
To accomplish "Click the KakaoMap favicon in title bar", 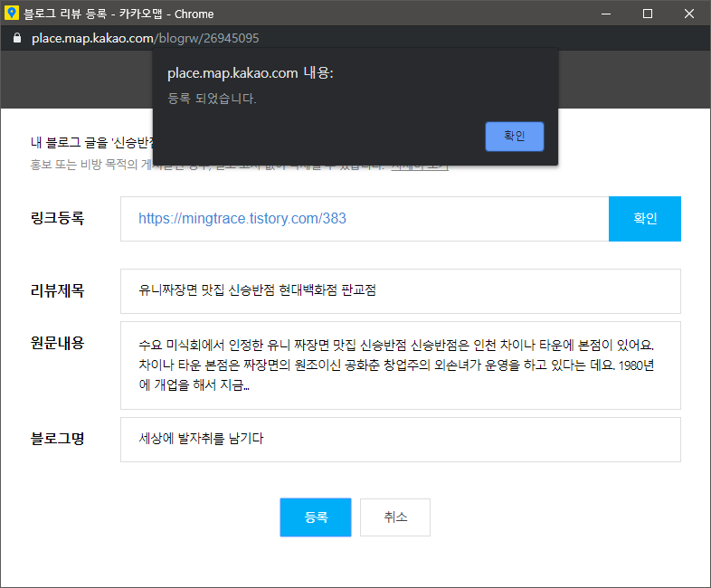I will (x=12, y=14).
